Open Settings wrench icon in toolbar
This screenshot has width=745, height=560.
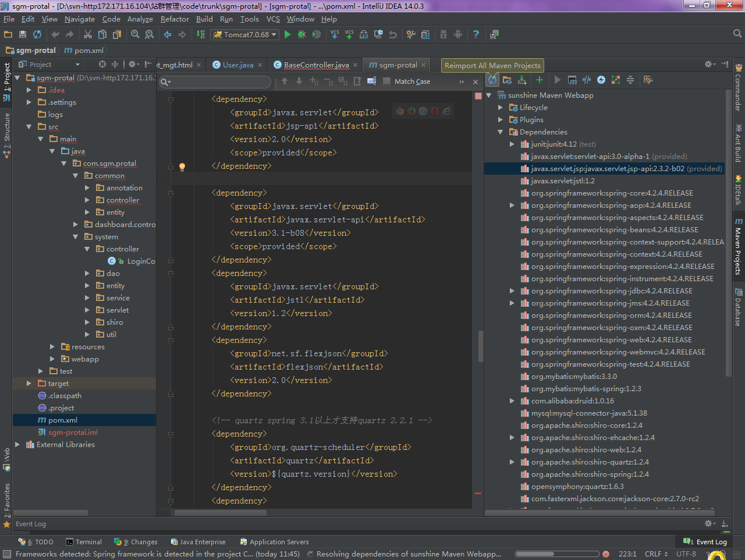pyautogui.click(x=411, y=34)
